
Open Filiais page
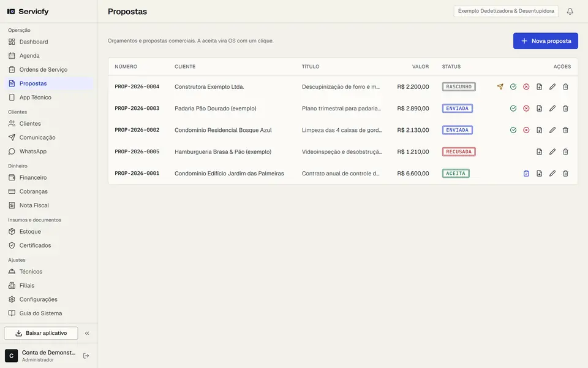click(x=49, y=285)
